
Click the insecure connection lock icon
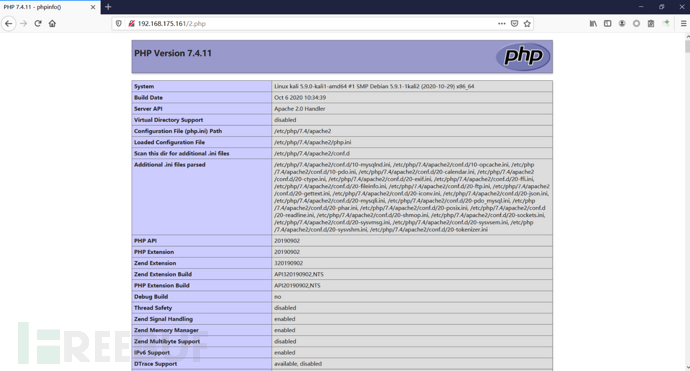(x=131, y=24)
